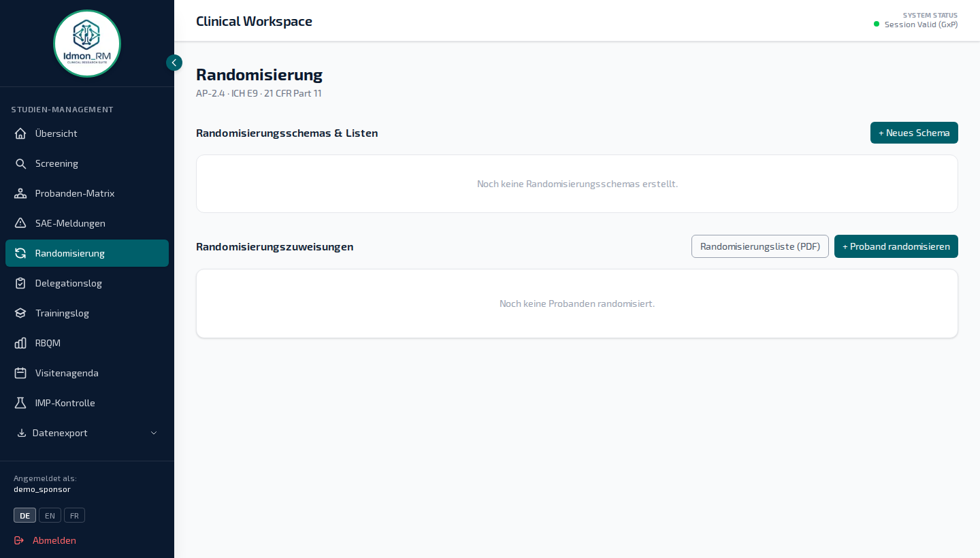Viewport: 980px width, 558px height.
Task: Open the Trainingslog page
Action: pos(87,313)
